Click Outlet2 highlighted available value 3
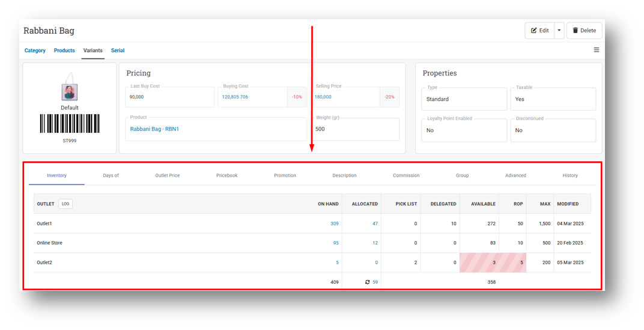Viewport: 644px width, 330px height. tap(494, 263)
